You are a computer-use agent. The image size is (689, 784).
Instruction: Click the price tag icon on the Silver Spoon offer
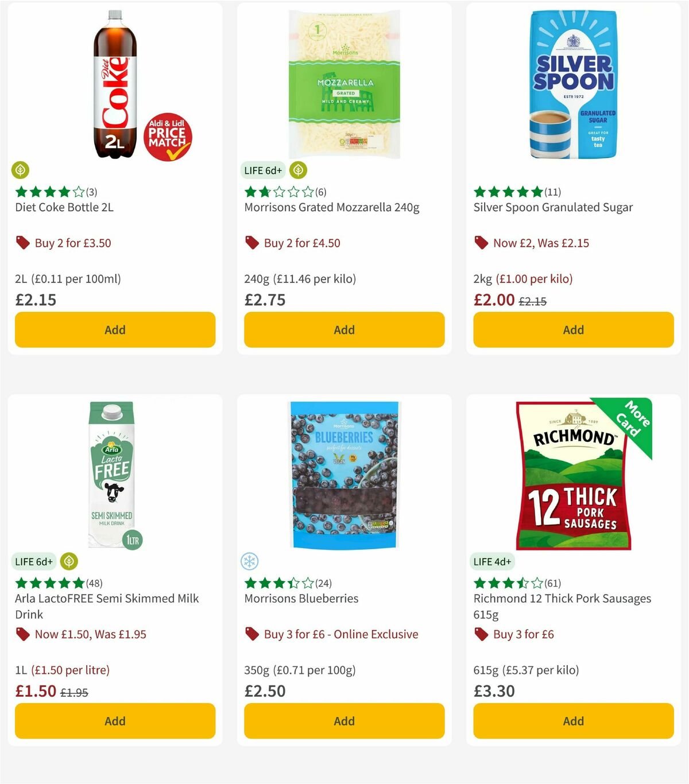[481, 243]
